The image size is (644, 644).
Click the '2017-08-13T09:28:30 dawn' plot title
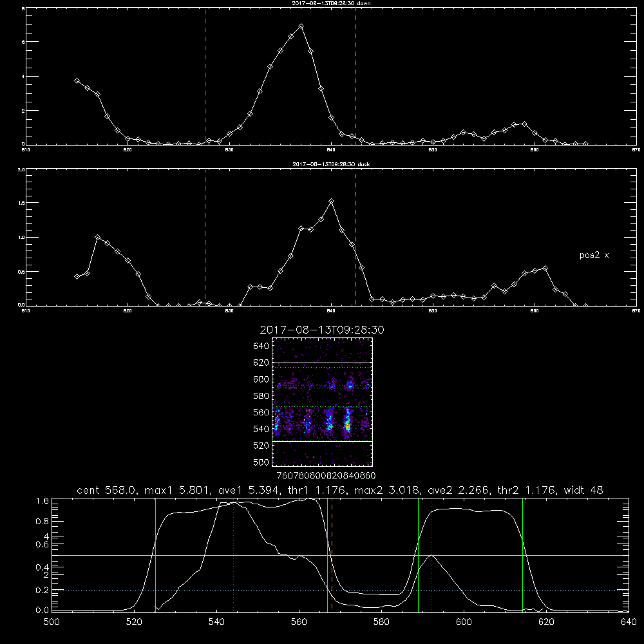[x=331, y=3]
